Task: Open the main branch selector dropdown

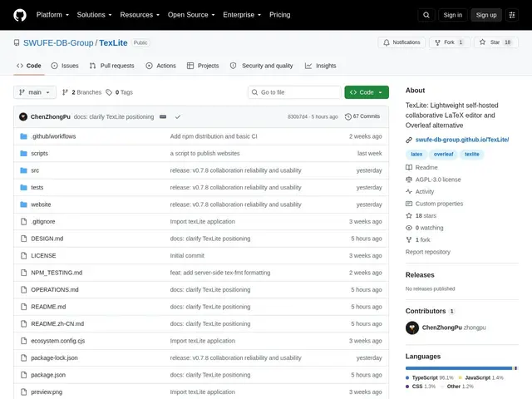Action: (x=35, y=92)
